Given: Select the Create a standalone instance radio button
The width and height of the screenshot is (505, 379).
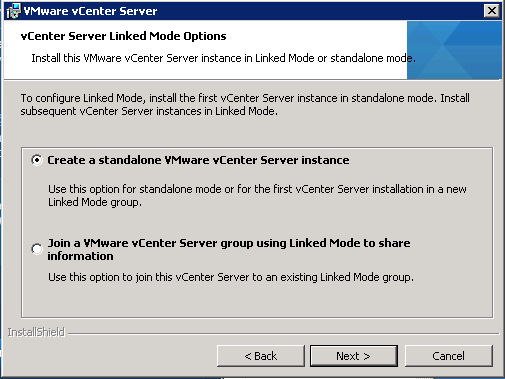Looking at the screenshot, I should point(37,160).
